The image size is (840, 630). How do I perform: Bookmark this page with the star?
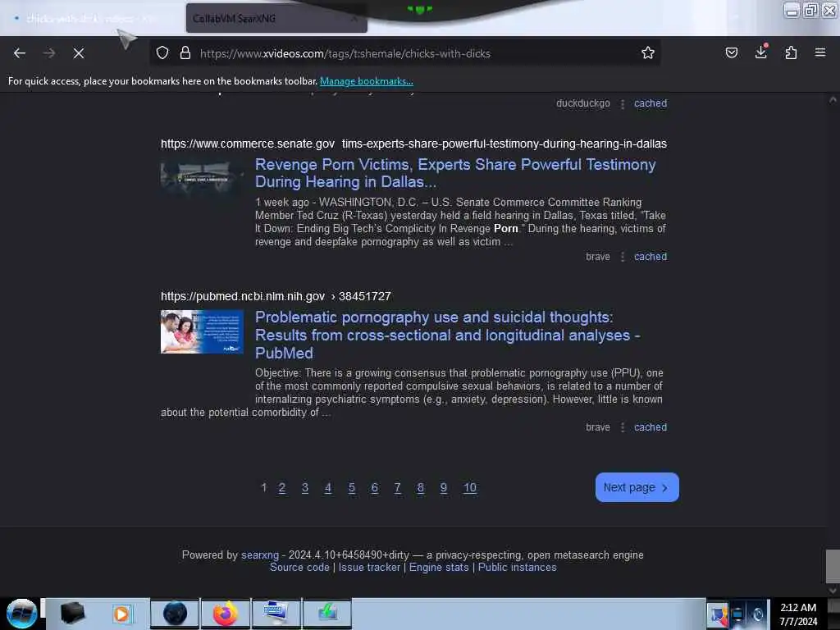[648, 52]
